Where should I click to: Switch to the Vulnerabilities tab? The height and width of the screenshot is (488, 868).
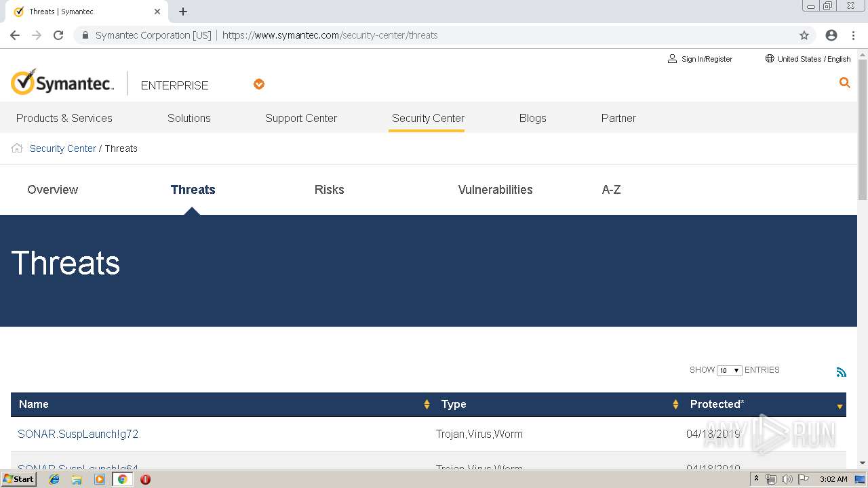point(496,190)
